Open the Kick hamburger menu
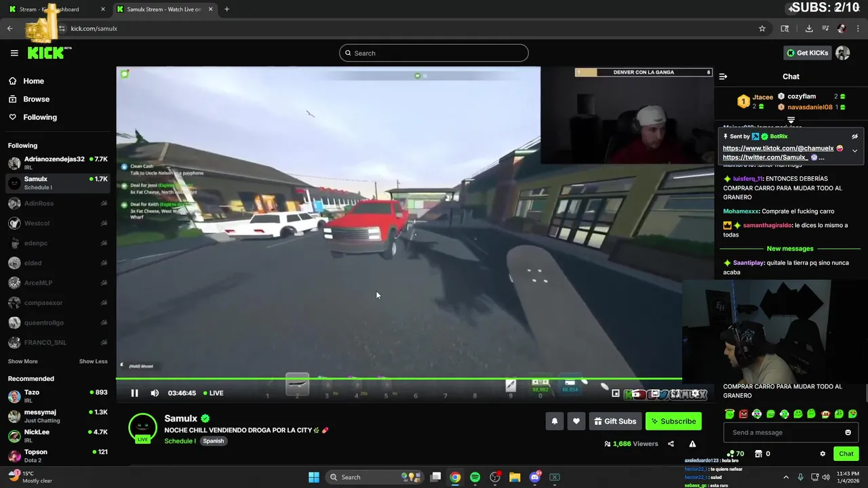The width and height of the screenshot is (868, 488). pyautogui.click(x=14, y=53)
